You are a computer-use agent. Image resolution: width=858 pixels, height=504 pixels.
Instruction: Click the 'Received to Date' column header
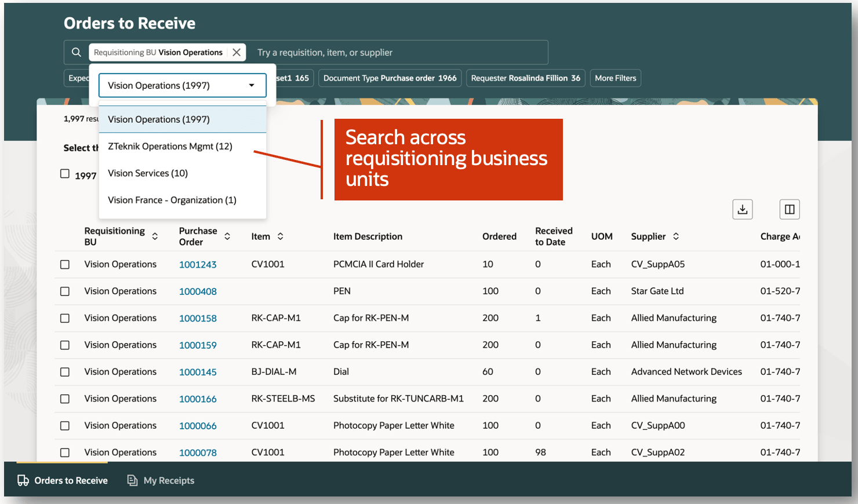554,236
